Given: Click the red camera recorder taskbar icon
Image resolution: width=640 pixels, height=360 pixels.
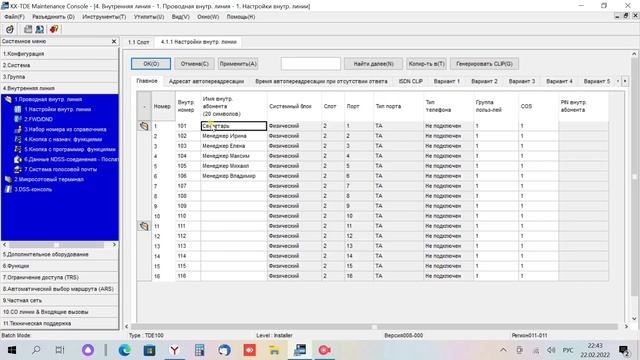Looking at the screenshot, I should (324, 350).
